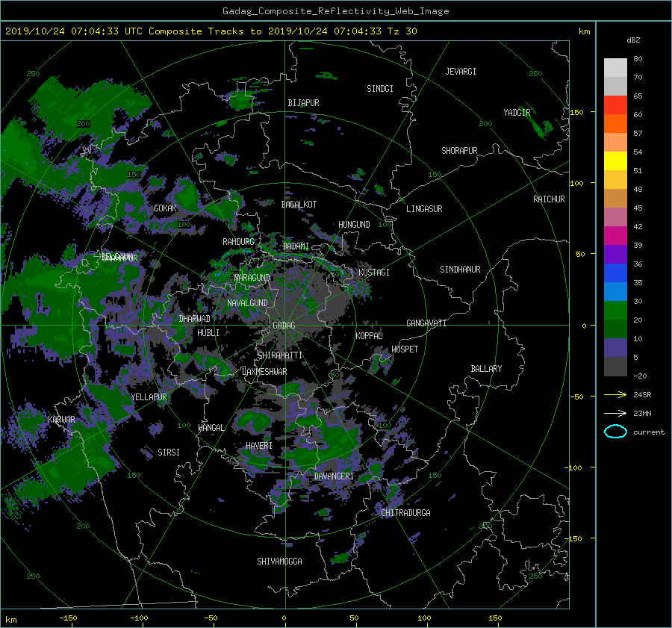Click the YELLAPUR label
Screen dimensions: 672x628
tap(149, 397)
